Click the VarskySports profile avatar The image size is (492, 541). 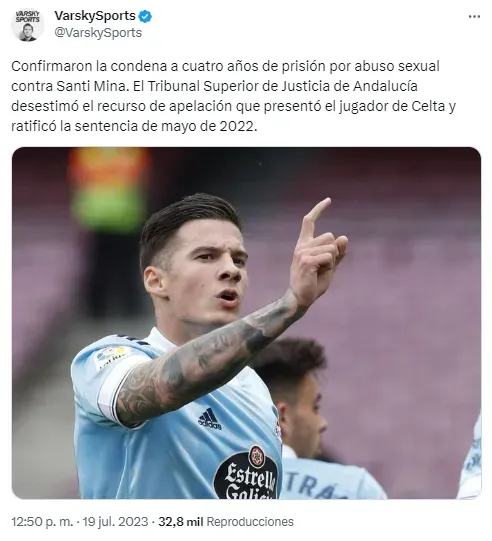tap(27, 25)
